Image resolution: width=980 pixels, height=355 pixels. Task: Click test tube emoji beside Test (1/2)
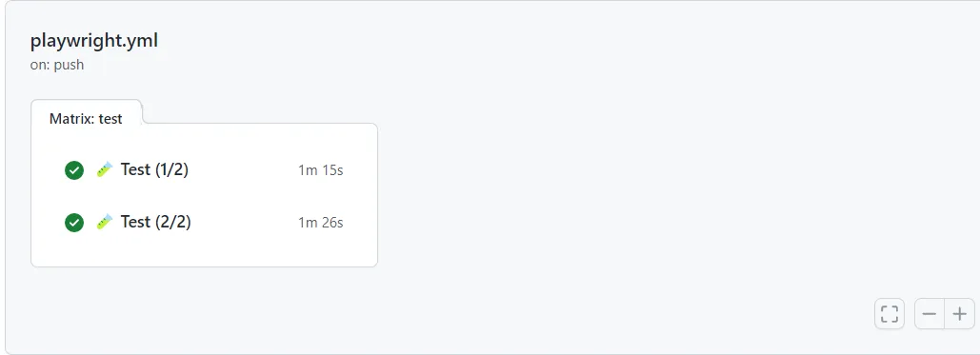(x=105, y=169)
